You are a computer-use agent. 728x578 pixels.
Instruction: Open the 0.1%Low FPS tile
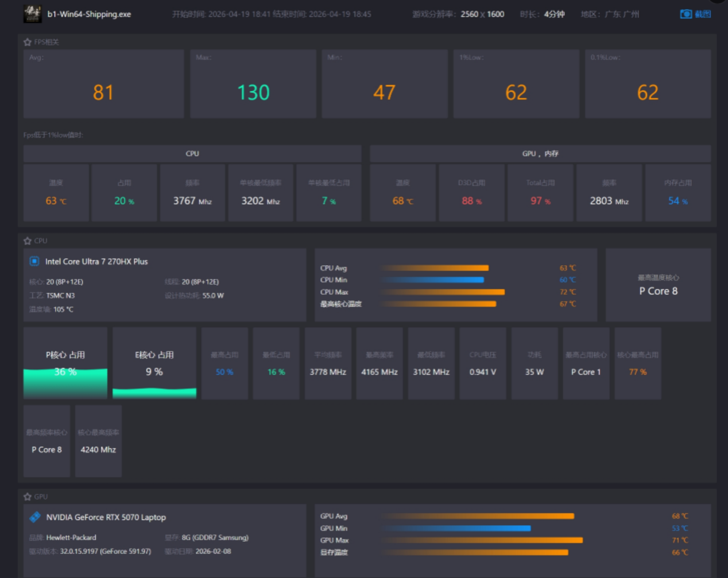pyautogui.click(x=648, y=84)
